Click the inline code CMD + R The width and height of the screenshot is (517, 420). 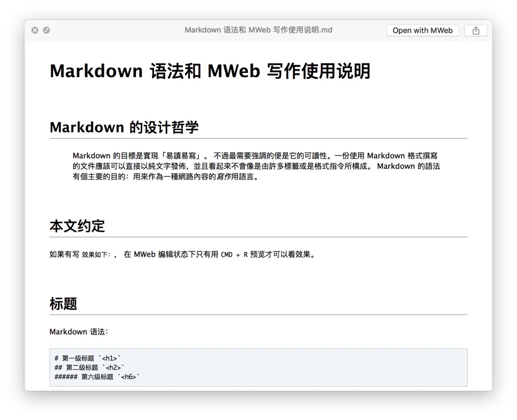click(x=234, y=254)
